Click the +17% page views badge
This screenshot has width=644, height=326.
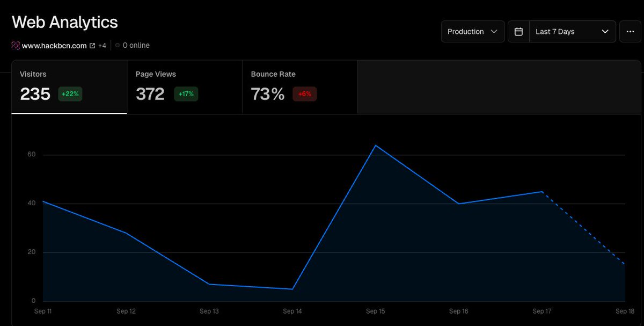click(x=186, y=94)
